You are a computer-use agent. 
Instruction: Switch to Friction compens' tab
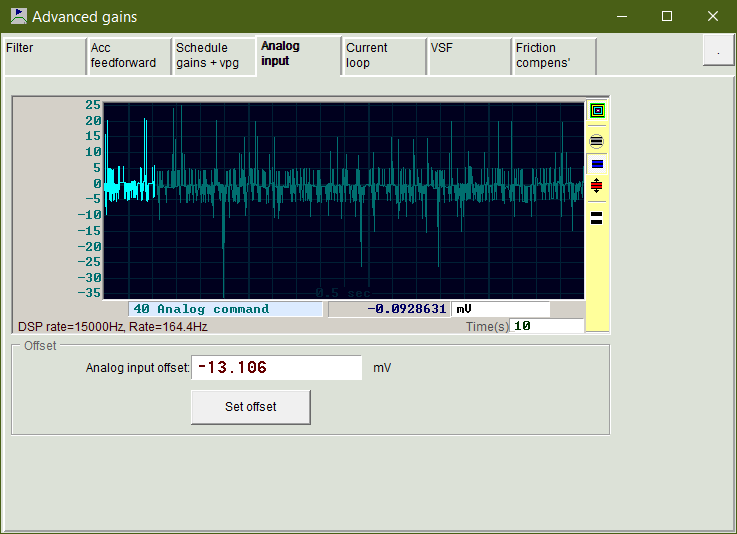click(x=554, y=56)
